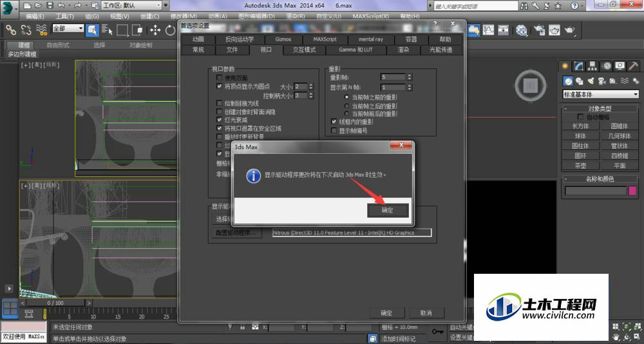Image resolution: width=644 pixels, height=344 pixels.
Task: Click the Open File icon
Action: coord(38,6)
